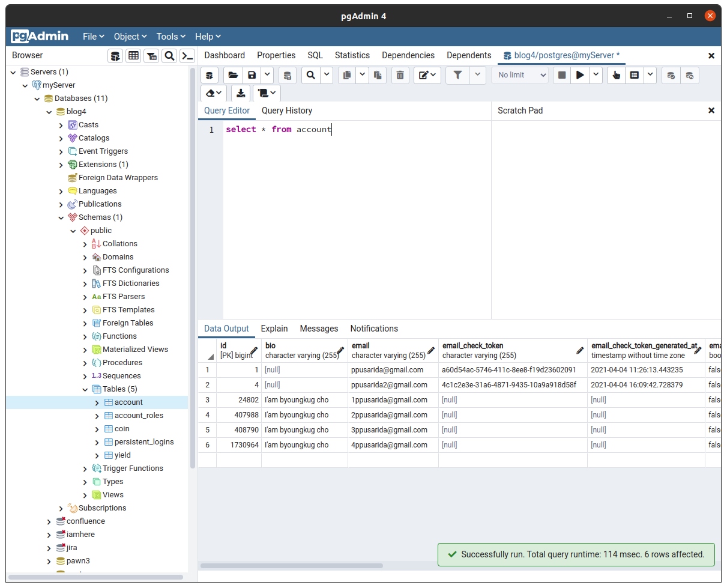This screenshot has width=727, height=588.
Task: Open the Object menu
Action: pos(130,37)
